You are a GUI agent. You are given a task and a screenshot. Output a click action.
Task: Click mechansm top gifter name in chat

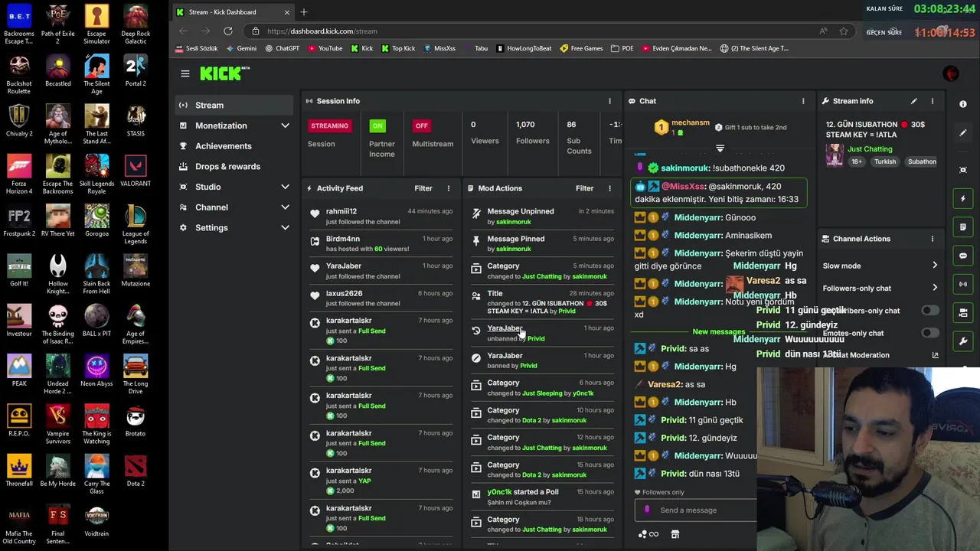click(x=691, y=123)
